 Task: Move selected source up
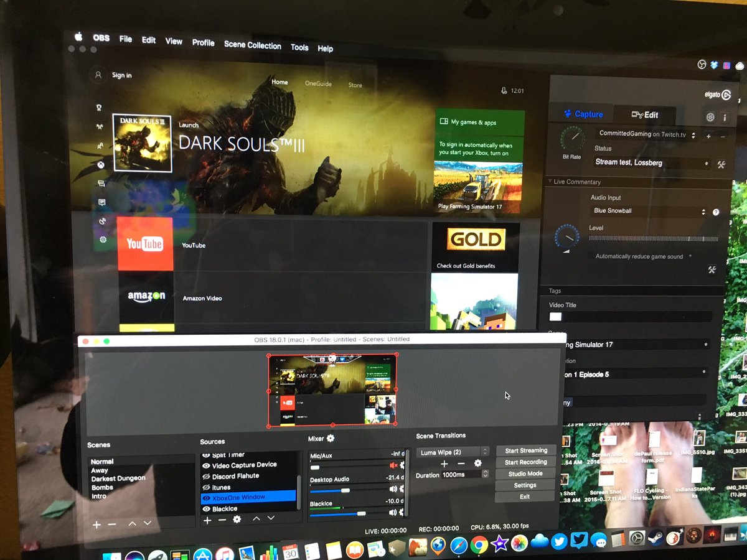tap(256, 518)
